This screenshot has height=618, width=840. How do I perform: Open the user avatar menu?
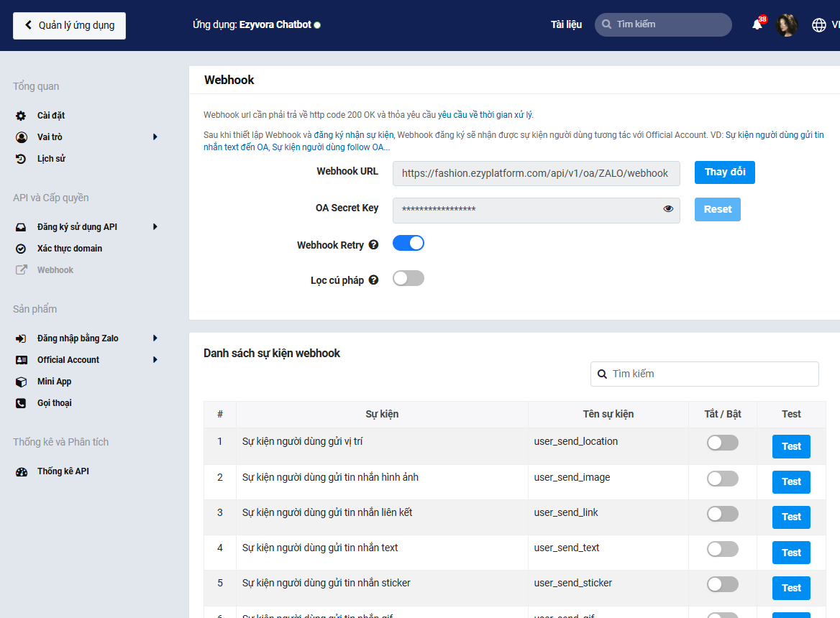[787, 25]
